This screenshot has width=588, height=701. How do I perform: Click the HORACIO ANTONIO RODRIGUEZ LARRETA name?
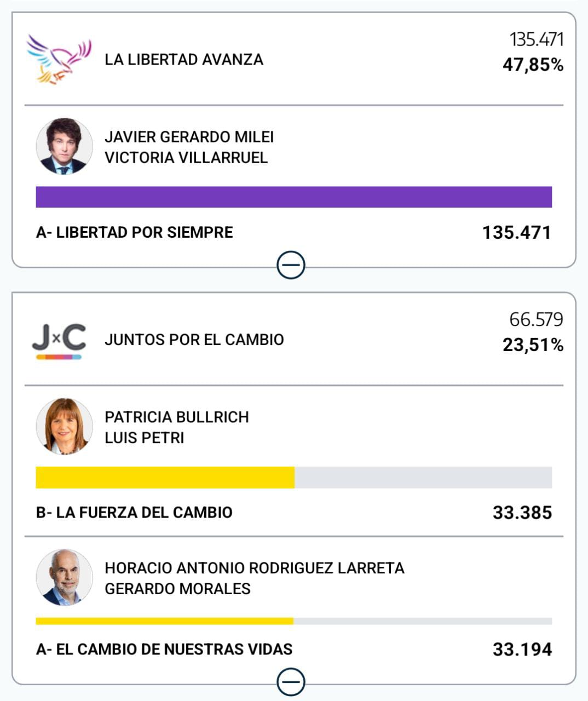(x=254, y=568)
